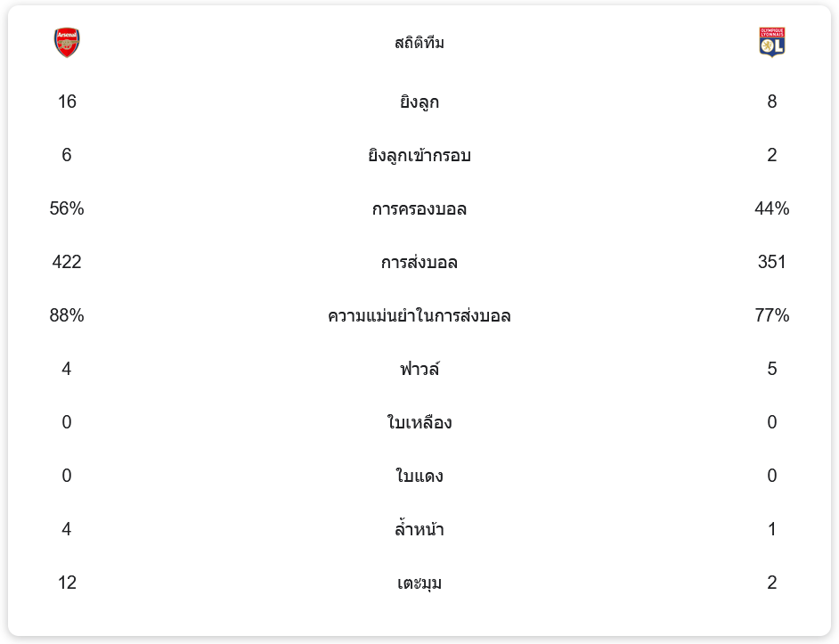Click the การส่งบอล stat label

(x=419, y=263)
